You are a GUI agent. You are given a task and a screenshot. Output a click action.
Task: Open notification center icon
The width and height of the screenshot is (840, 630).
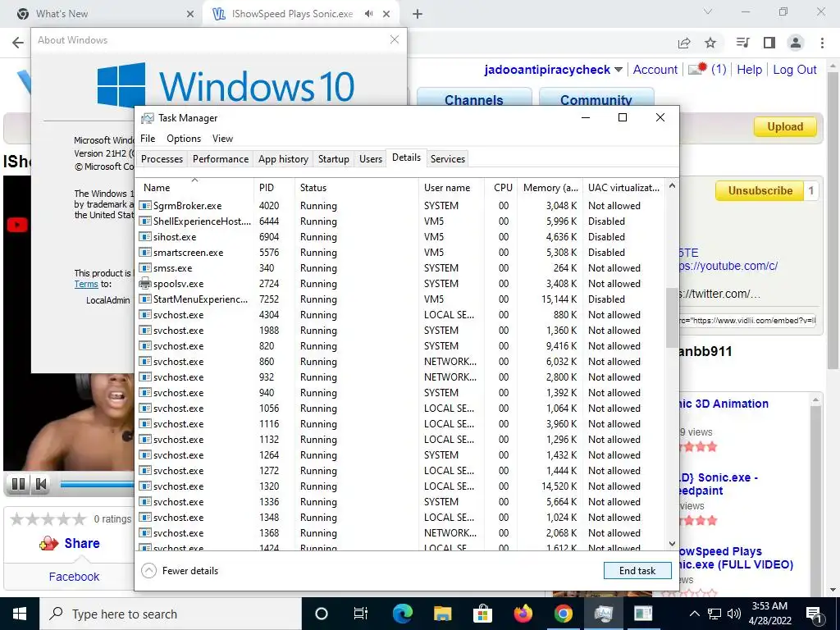pos(815,614)
